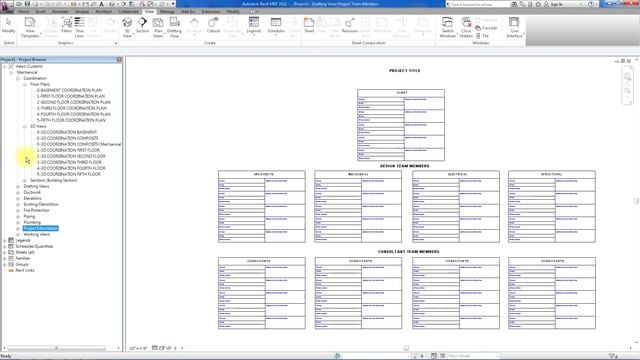Select the Families item
Image resolution: width=640 pixels, height=360 pixels.
coord(22,258)
